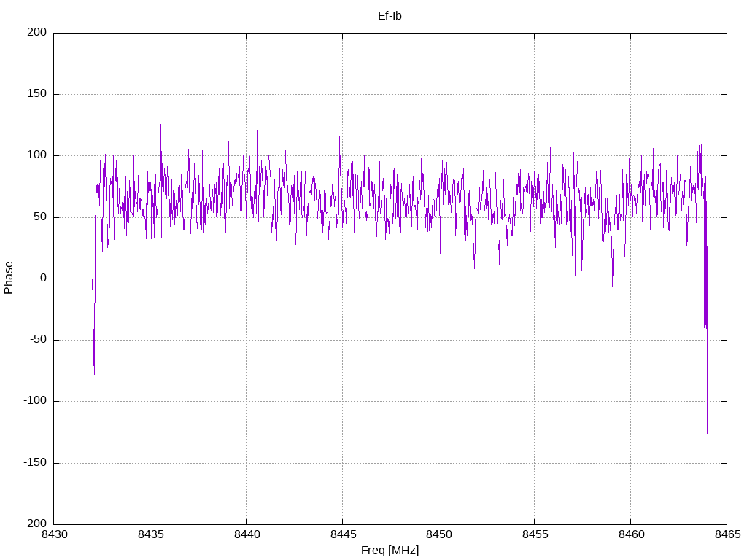Viewport: 747px width, 560px height.
Task: Click the plot title Ef-Ib
Action: tap(390, 16)
